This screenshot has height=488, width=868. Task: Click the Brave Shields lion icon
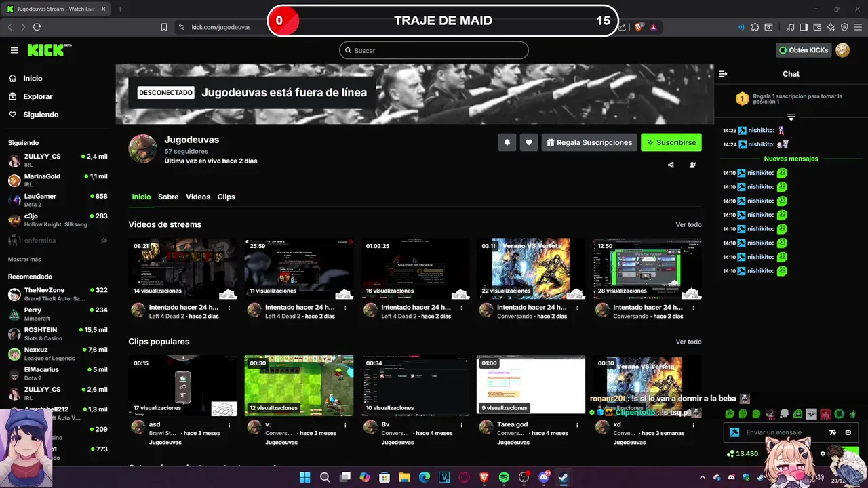639,27
